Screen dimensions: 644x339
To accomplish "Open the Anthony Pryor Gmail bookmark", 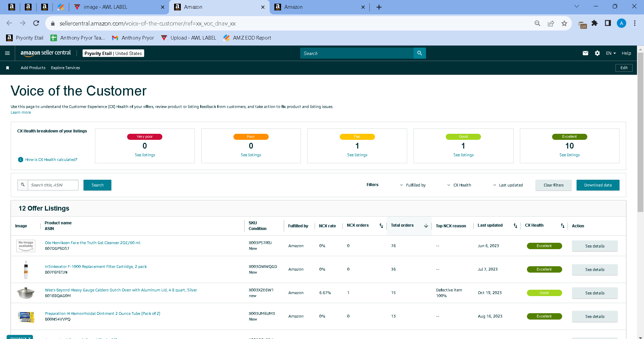I will coord(133,38).
